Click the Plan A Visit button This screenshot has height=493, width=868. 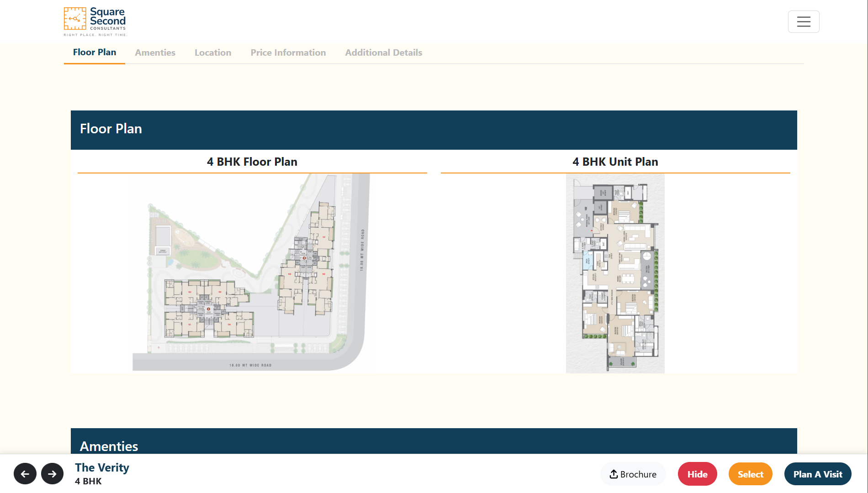coord(818,474)
